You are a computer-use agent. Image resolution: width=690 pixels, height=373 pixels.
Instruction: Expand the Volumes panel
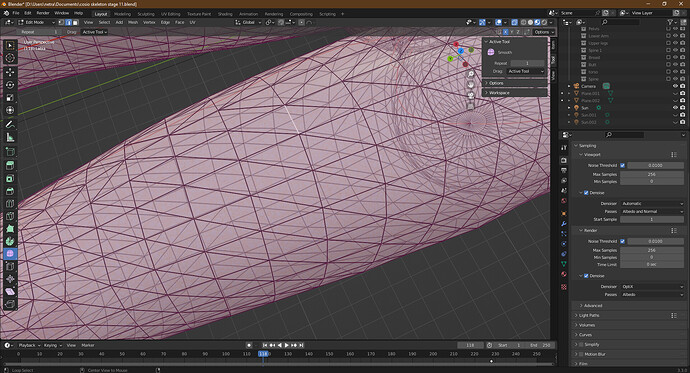(587, 325)
